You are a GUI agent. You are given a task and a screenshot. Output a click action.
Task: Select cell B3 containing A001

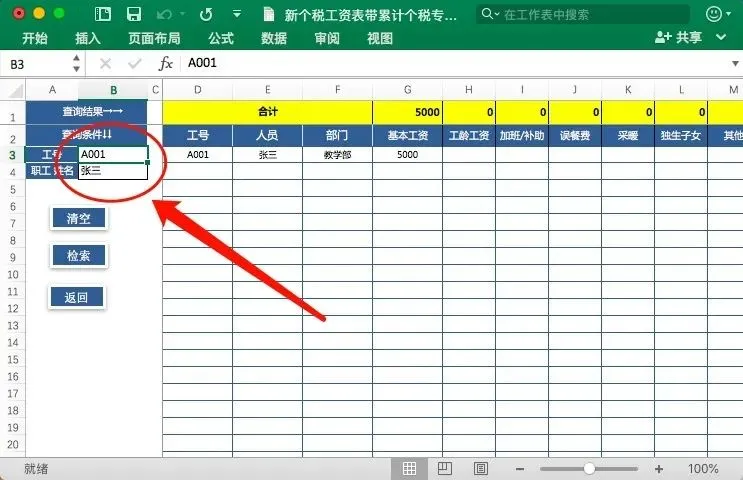(113, 154)
